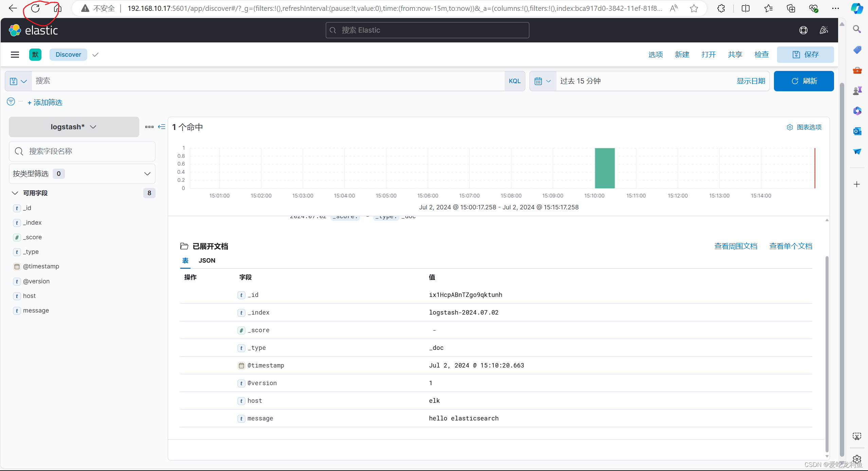Click Open in the top menu
The image size is (868, 471).
coord(708,55)
